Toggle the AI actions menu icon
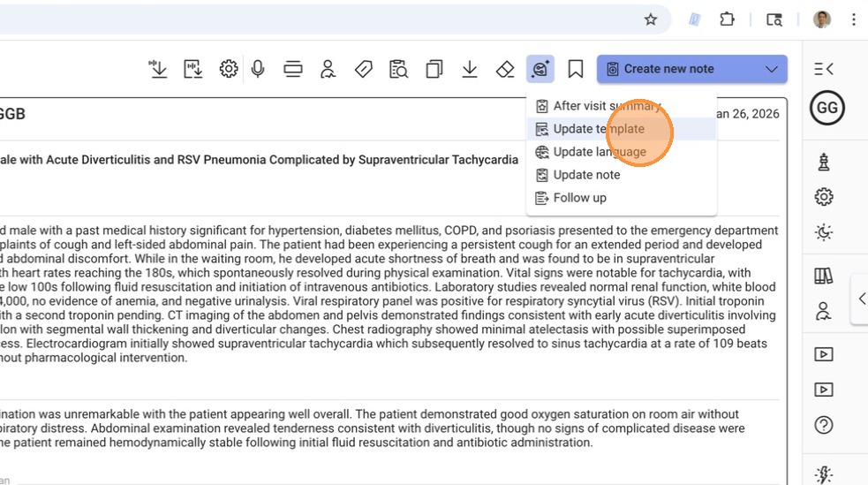The height and width of the screenshot is (485, 868). [x=540, y=69]
